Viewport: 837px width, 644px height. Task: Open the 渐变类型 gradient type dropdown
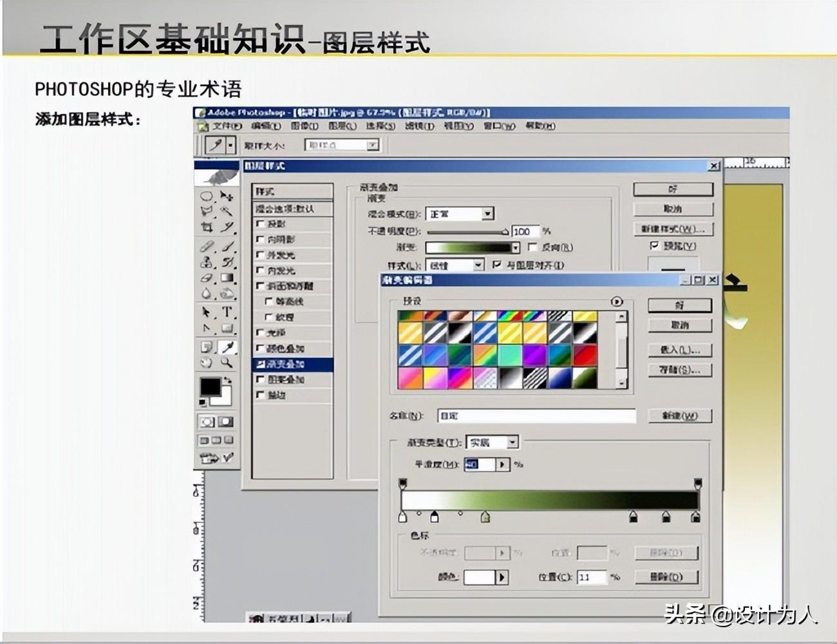point(513,442)
